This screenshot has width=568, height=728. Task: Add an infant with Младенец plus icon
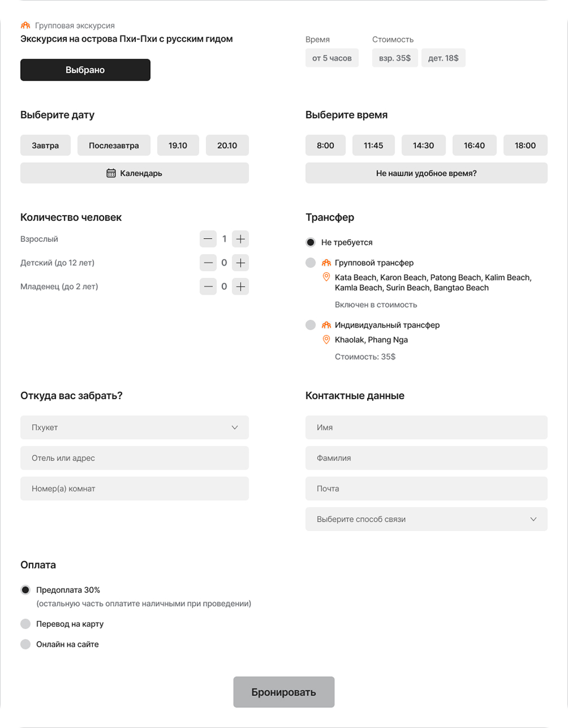pyautogui.click(x=240, y=287)
